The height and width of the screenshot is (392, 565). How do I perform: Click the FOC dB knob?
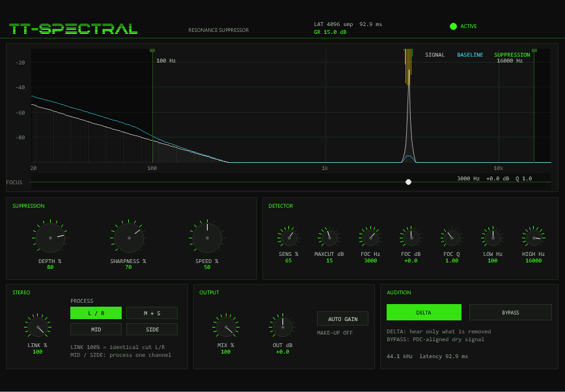(411, 238)
